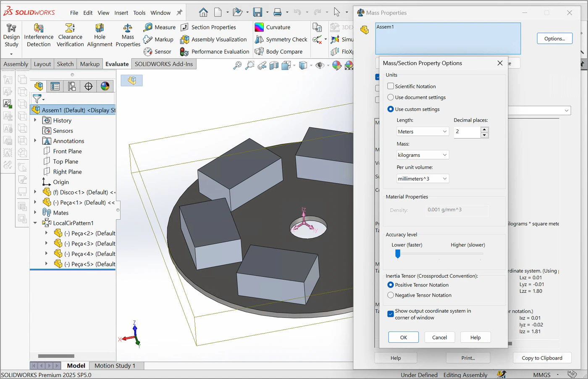588x379 pixels.
Task: Choose Negative Tensor Notation
Action: coord(391,295)
